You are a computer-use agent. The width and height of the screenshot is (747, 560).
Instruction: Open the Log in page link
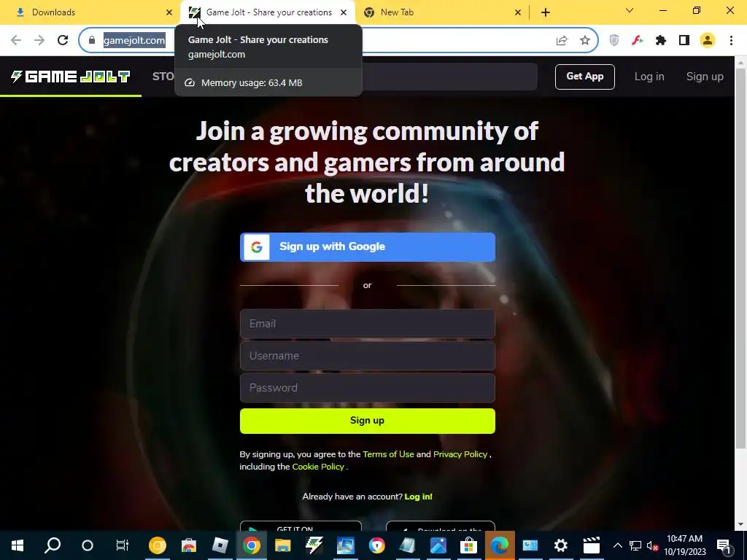tap(649, 77)
